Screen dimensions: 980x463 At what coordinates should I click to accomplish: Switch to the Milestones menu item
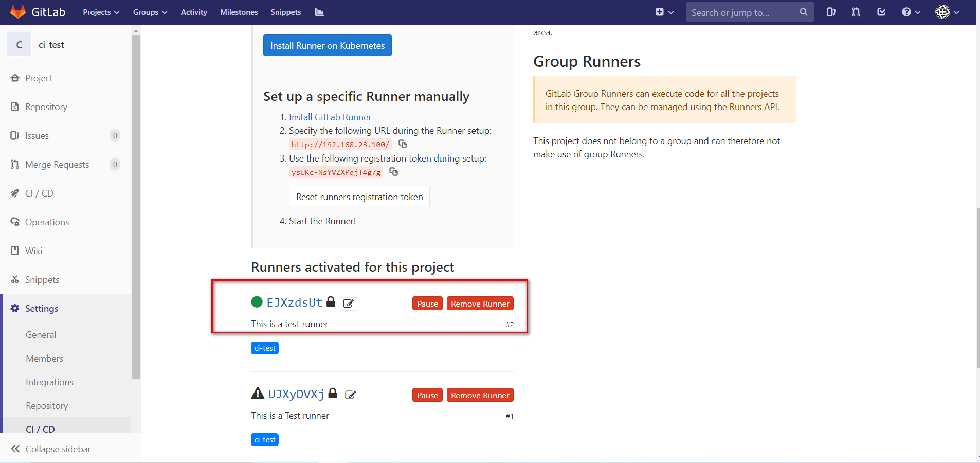[239, 12]
